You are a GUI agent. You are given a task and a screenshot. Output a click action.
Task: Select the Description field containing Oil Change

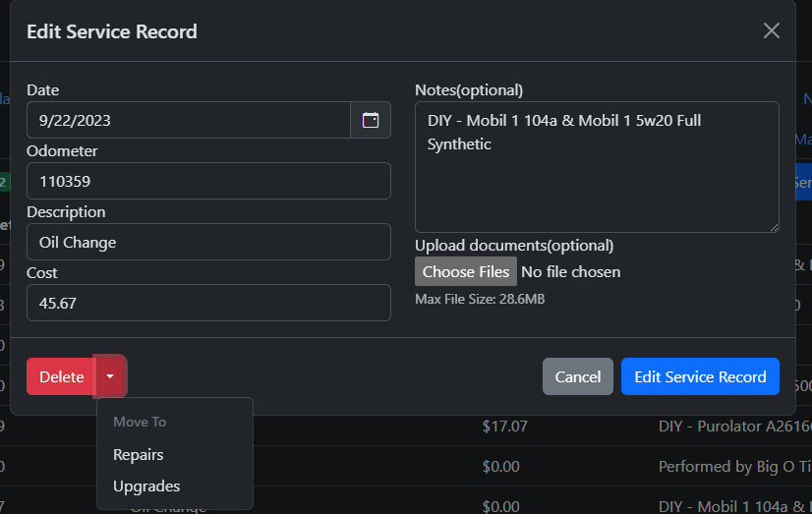[208, 242]
